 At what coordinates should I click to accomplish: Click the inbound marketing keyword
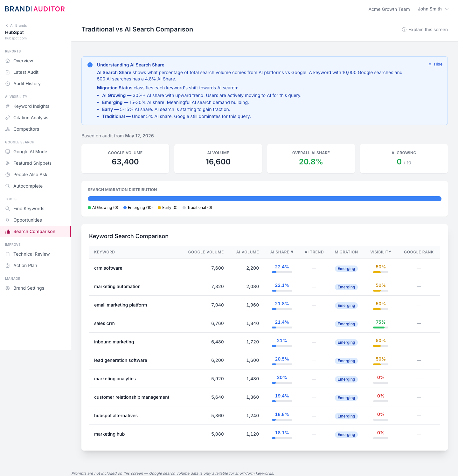tap(114, 342)
